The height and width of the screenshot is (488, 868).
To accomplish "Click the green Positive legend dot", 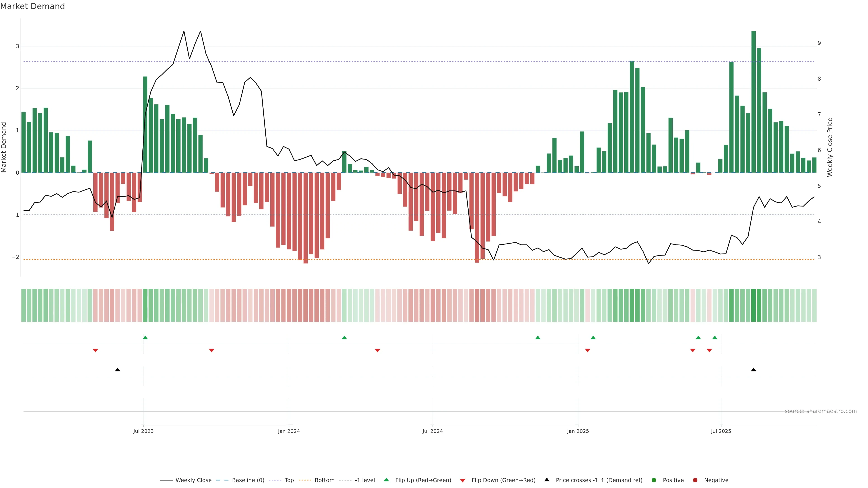I will click(x=654, y=480).
